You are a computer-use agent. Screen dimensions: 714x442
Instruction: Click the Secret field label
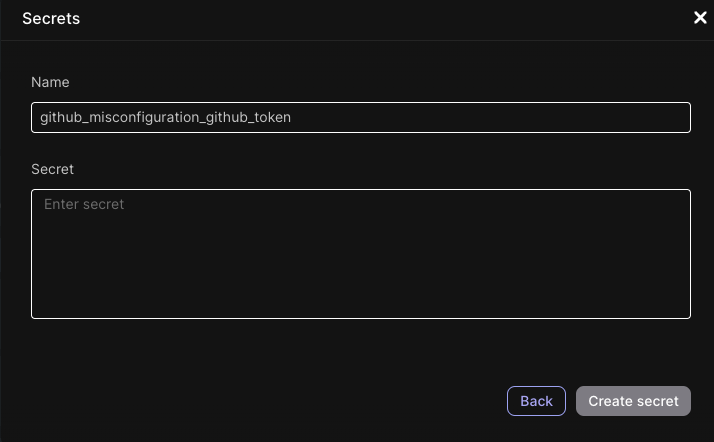point(53,169)
